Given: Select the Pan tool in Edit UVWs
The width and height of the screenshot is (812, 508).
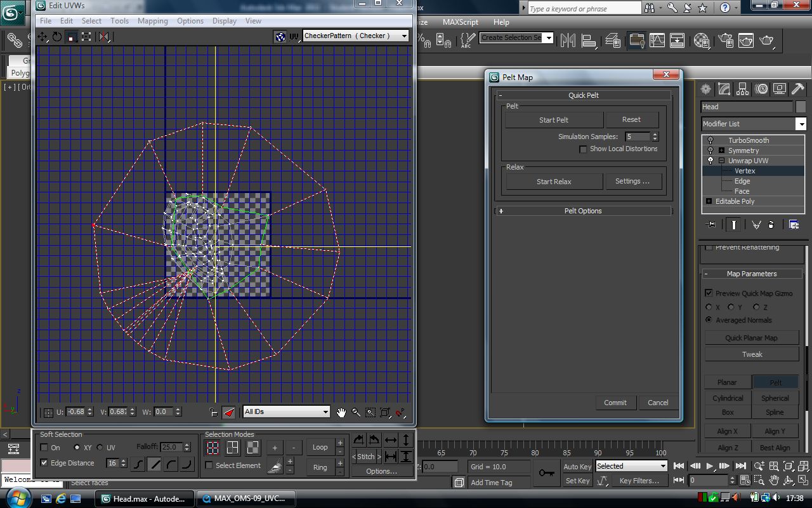Looking at the screenshot, I should (341, 412).
